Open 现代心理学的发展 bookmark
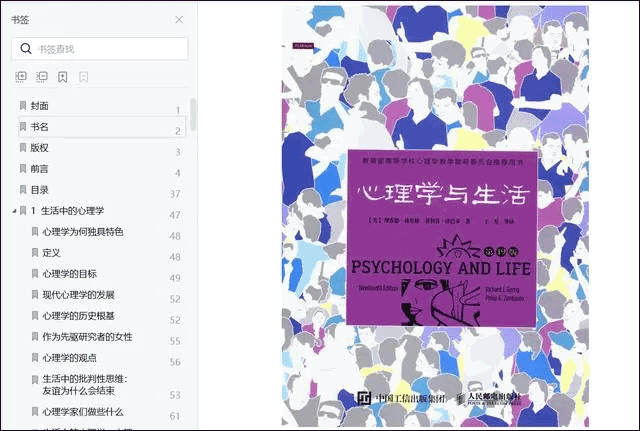Image resolution: width=640 pixels, height=431 pixels. click(78, 295)
